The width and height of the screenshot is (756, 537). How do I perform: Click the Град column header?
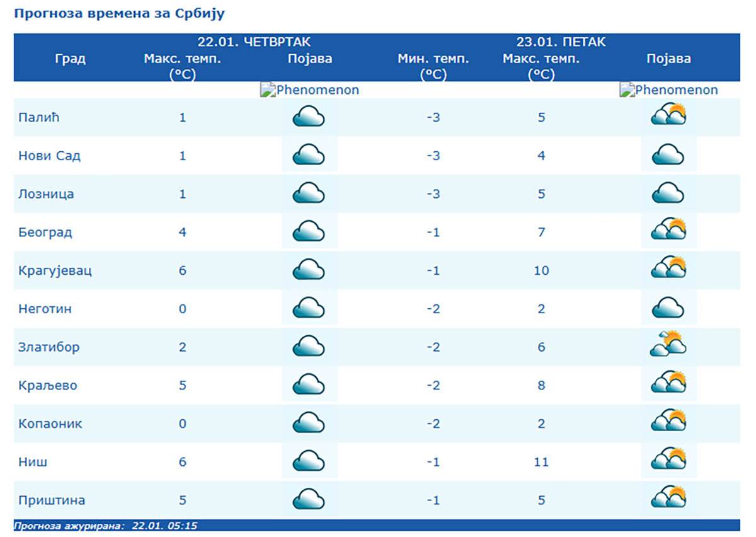pos(70,59)
